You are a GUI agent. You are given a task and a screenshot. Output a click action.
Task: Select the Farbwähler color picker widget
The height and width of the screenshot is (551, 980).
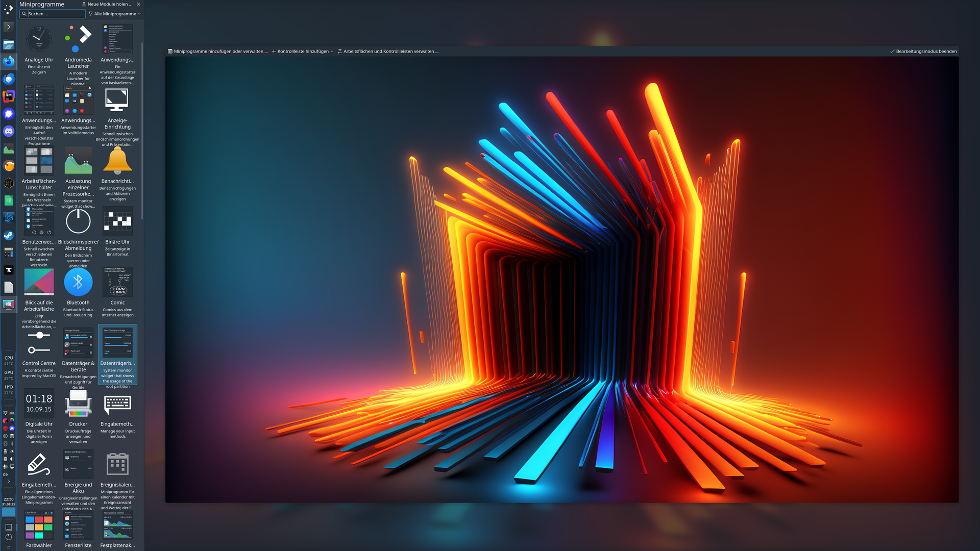(x=39, y=525)
